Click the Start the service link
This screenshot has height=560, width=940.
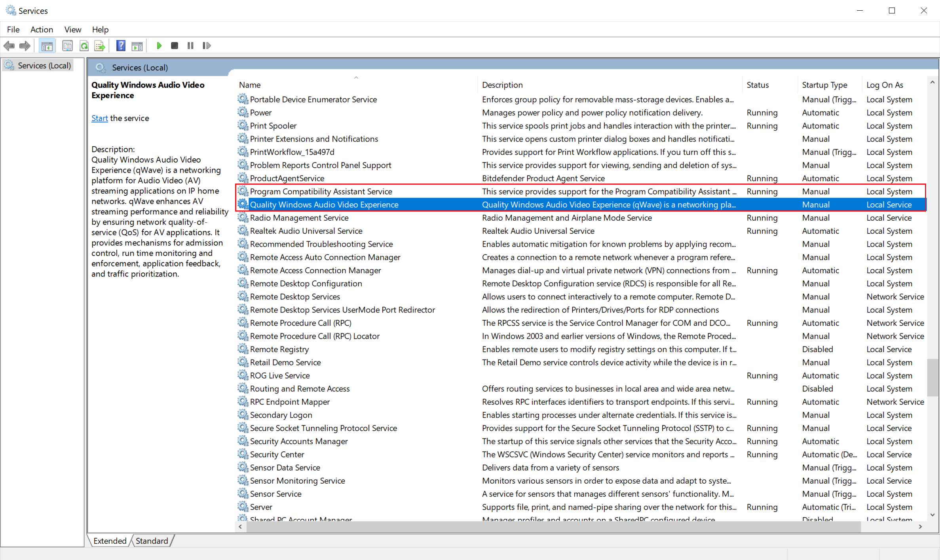point(99,118)
